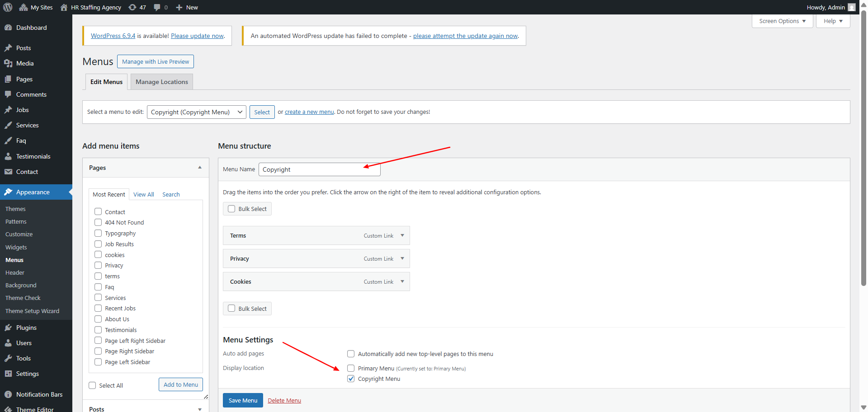The height and width of the screenshot is (412, 868).
Task: Click the Settings icon in sidebar
Action: [8, 374]
